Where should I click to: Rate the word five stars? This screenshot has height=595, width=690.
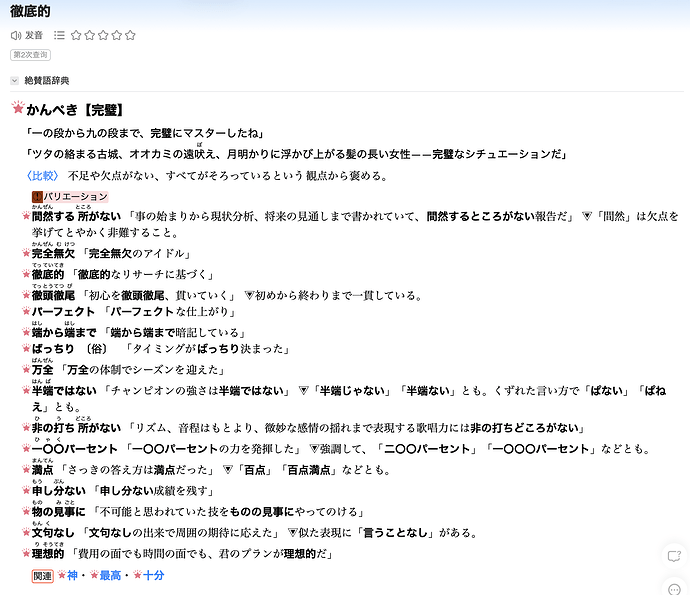tap(130, 35)
